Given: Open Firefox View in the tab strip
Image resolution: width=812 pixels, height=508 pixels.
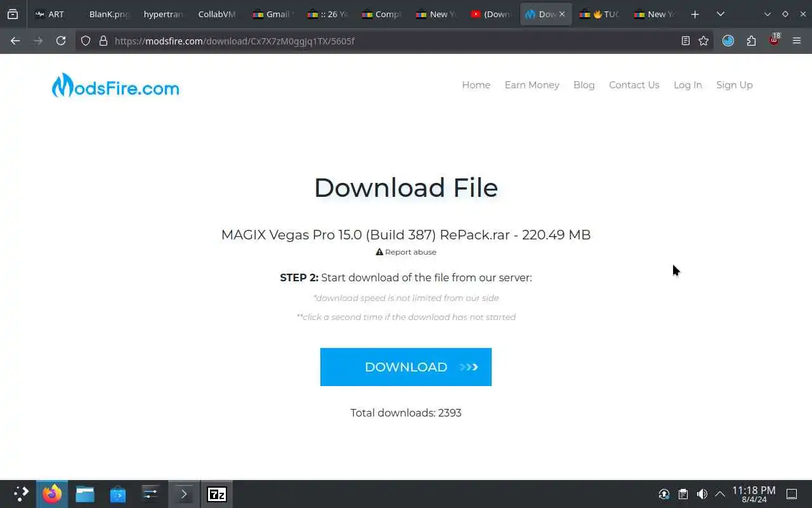Looking at the screenshot, I should (13, 14).
